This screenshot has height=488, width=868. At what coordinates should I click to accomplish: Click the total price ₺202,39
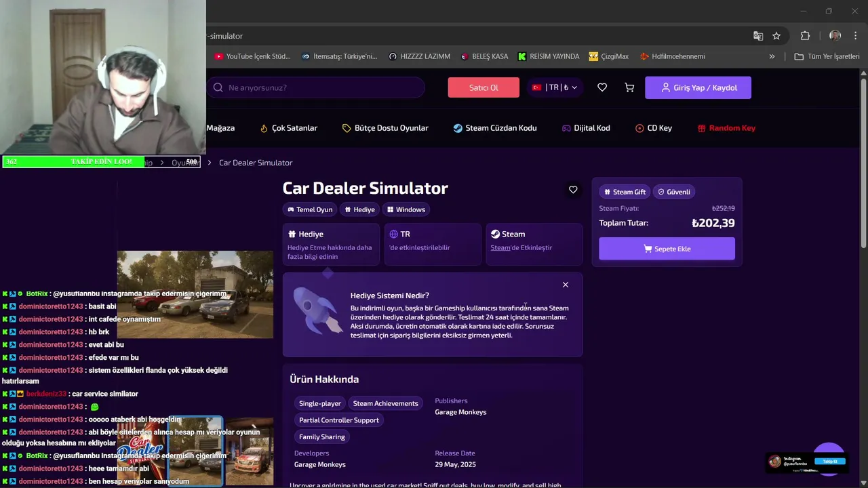tap(713, 223)
